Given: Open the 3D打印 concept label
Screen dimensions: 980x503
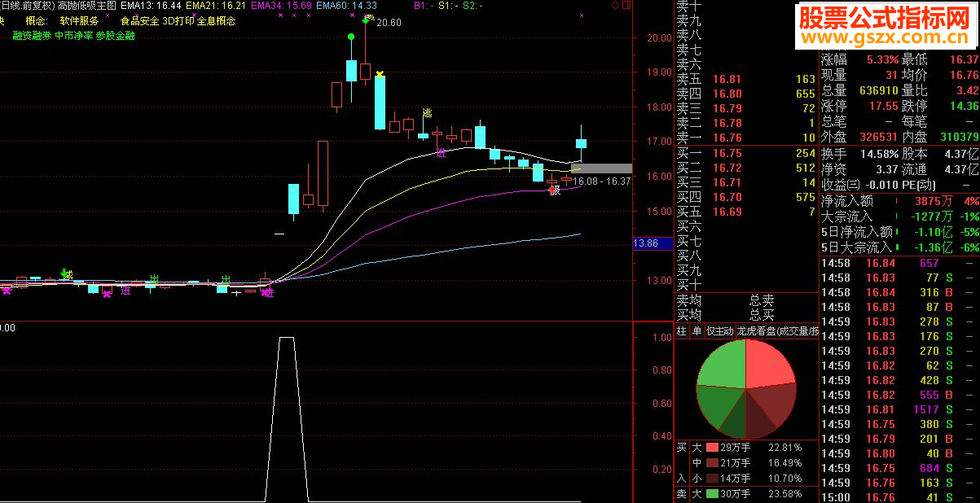Looking at the screenshot, I should [178, 21].
